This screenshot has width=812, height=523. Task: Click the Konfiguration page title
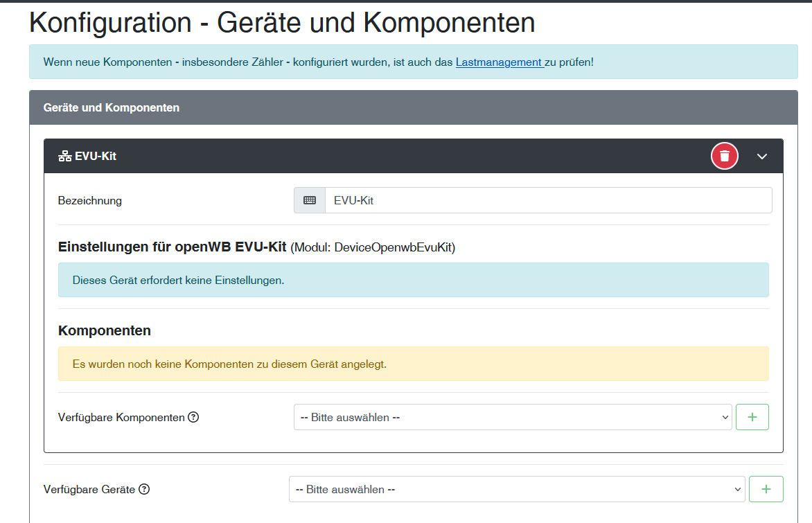(x=282, y=23)
